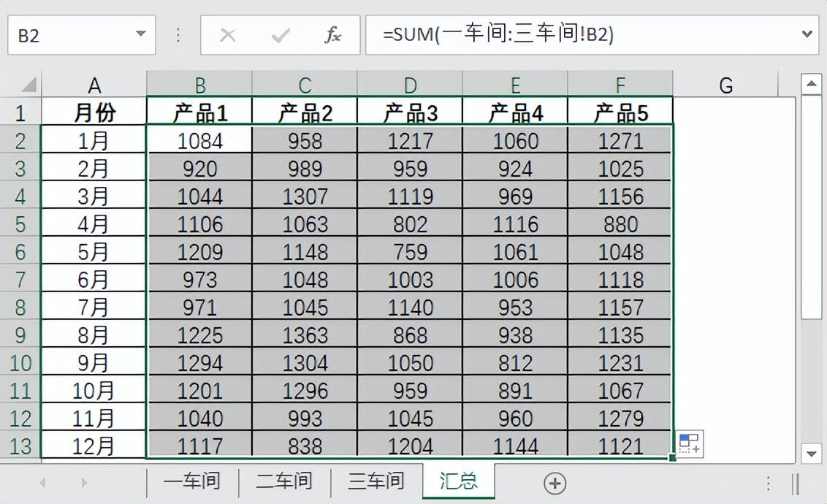
Task: Click the 产品3 header cell
Action: [x=410, y=112]
